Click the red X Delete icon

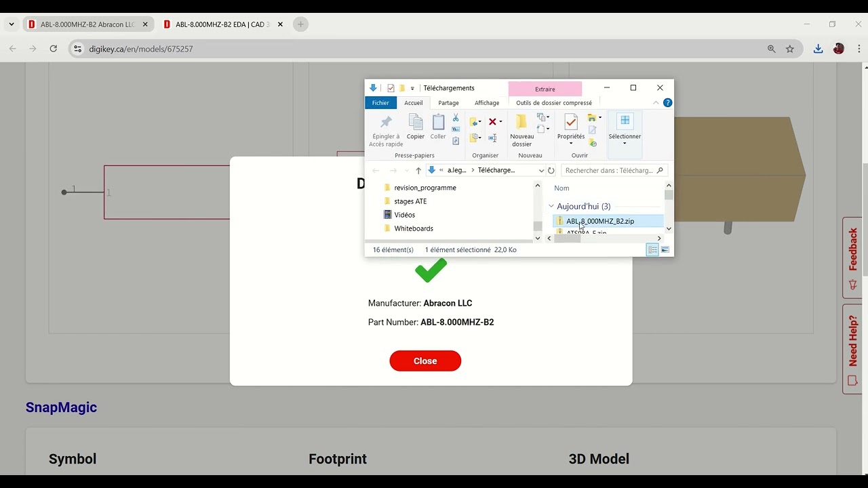coord(493,122)
